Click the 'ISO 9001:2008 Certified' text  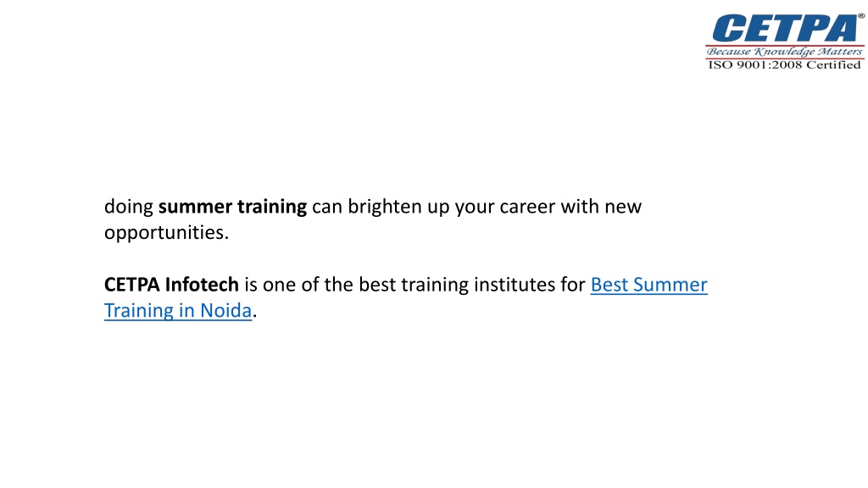[784, 64]
